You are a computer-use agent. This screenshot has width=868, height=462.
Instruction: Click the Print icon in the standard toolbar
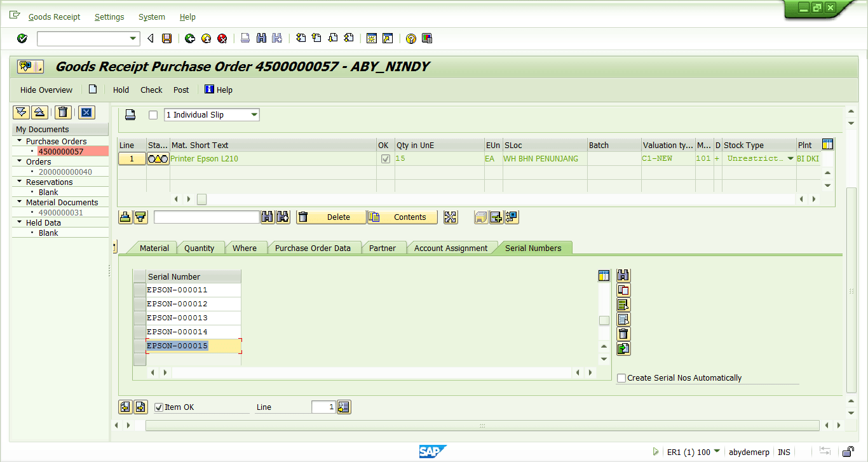245,39
